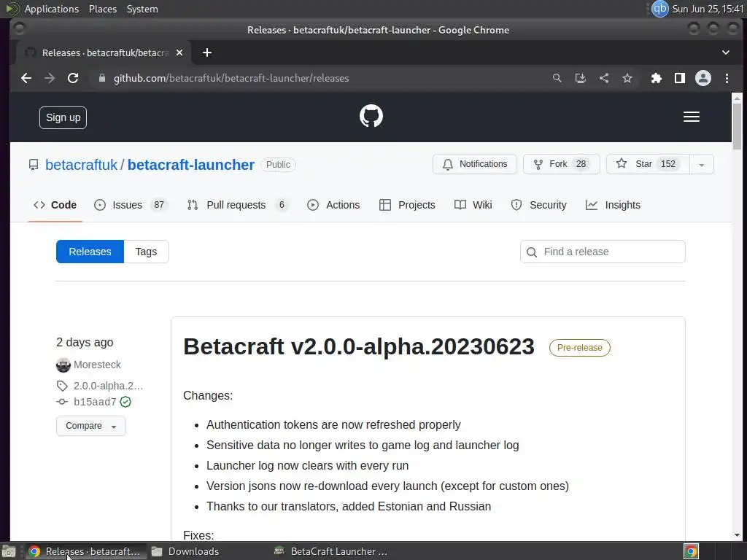Switch to the Tags view
Screen dimensions: 747x560
(x=146, y=252)
